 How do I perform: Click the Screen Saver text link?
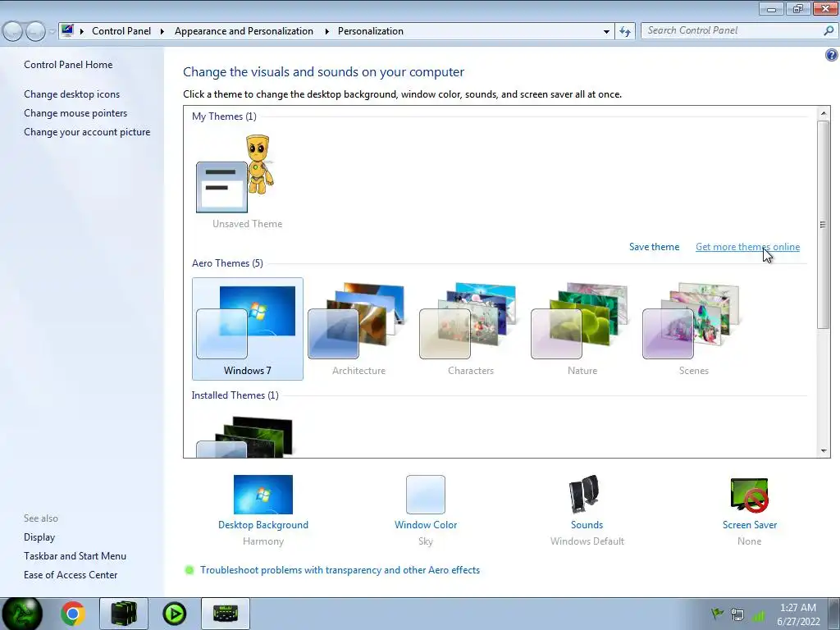tap(750, 525)
